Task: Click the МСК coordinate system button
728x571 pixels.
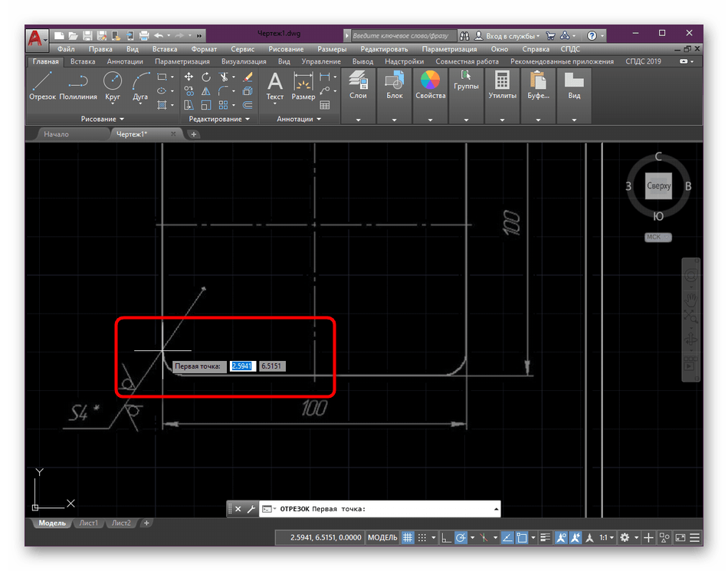Action: pos(658,237)
